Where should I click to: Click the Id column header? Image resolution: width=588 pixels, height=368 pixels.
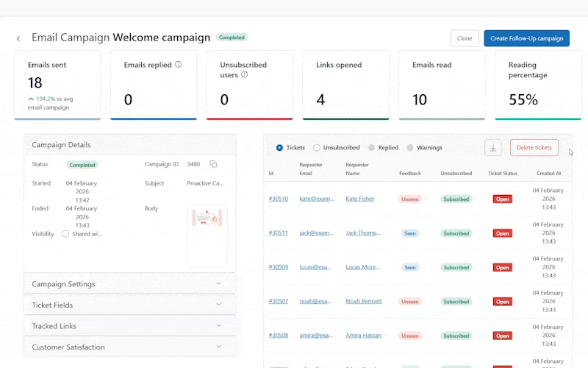pos(270,174)
